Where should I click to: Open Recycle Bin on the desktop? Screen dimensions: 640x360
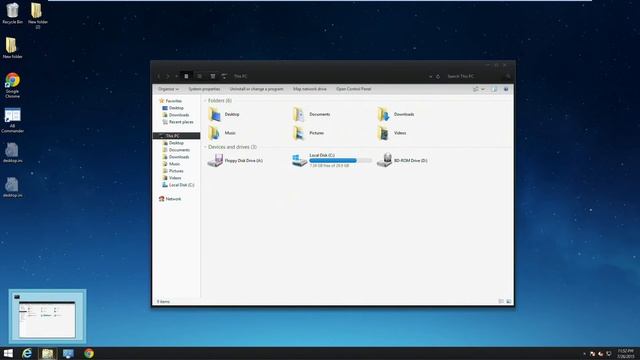[x=13, y=13]
